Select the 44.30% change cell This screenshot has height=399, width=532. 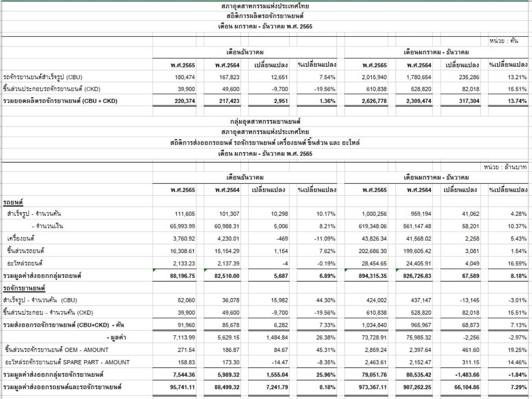(326, 300)
